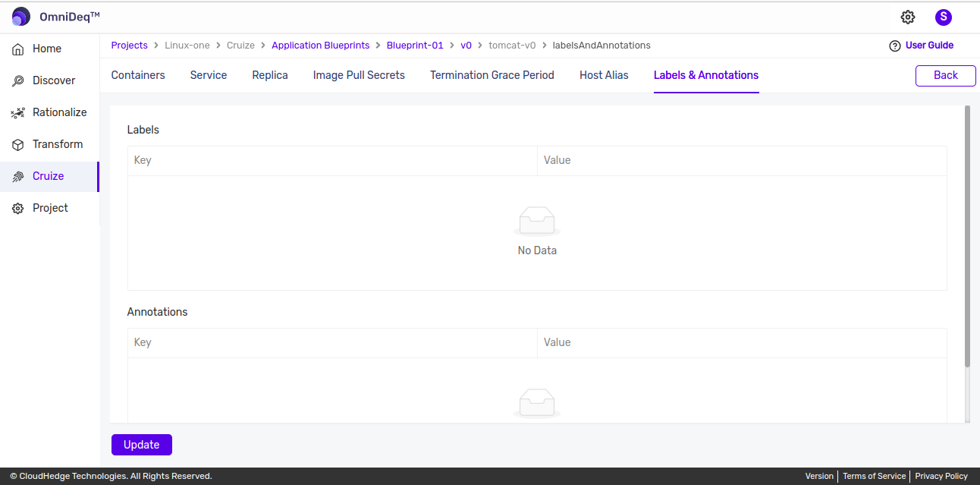
Task: Click the vertical scrollbar of content panel
Action: 967,237
